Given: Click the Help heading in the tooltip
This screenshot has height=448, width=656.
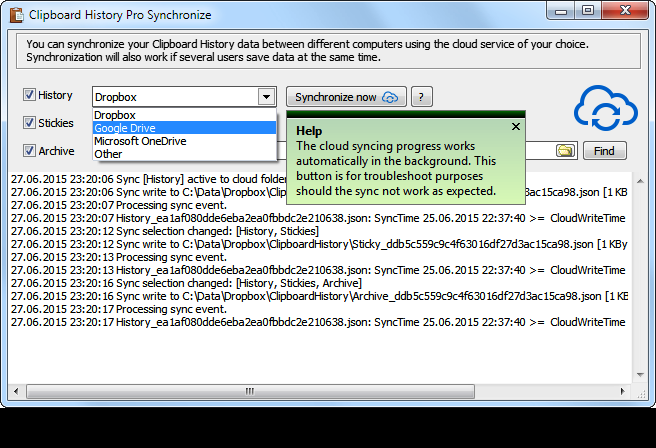Looking at the screenshot, I should (x=309, y=131).
